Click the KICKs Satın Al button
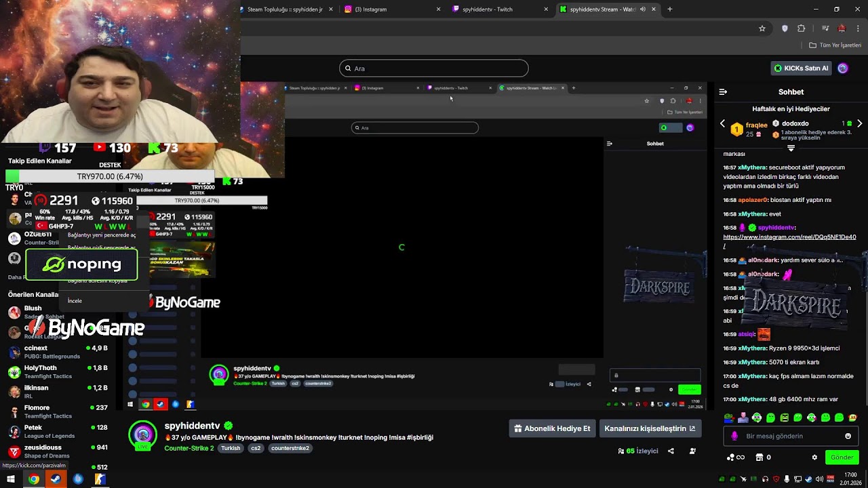Image resolution: width=868 pixels, height=488 pixels. point(801,68)
